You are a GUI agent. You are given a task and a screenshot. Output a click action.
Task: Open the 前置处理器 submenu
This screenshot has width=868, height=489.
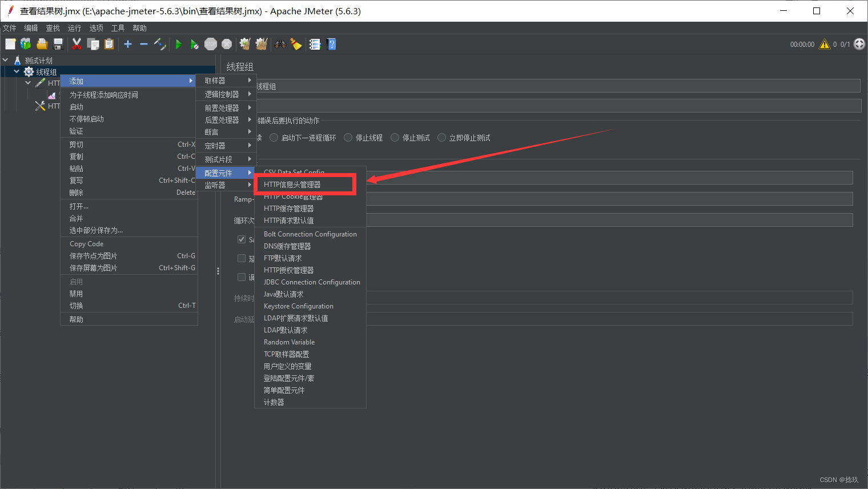(x=226, y=108)
